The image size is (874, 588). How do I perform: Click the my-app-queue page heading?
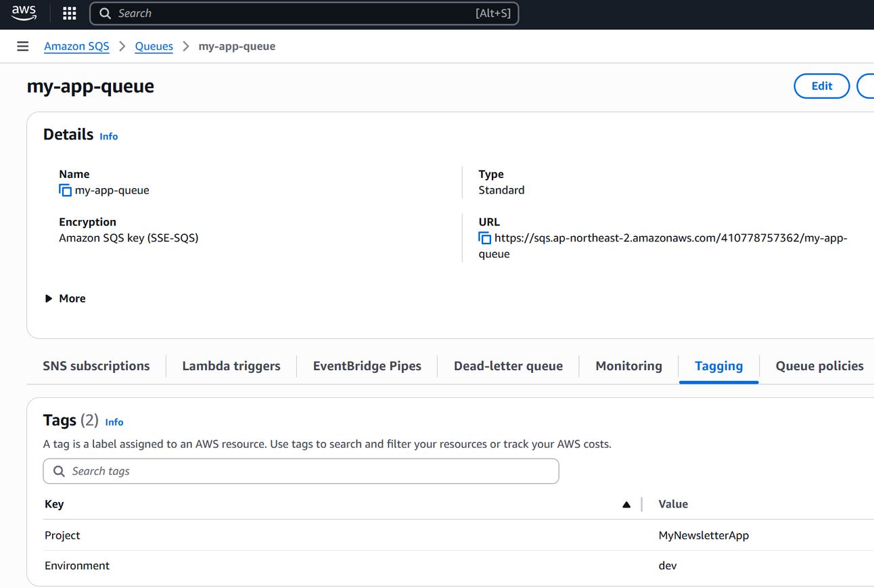[x=91, y=87]
